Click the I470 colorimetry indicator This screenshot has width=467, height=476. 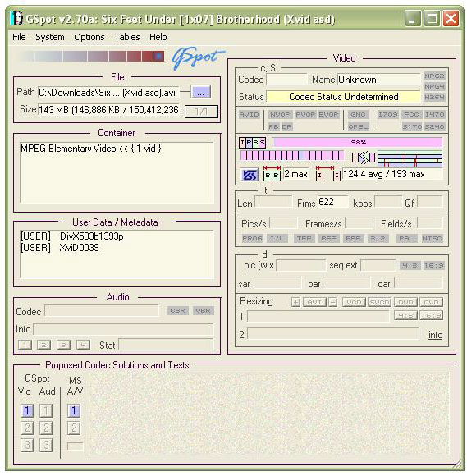point(434,114)
